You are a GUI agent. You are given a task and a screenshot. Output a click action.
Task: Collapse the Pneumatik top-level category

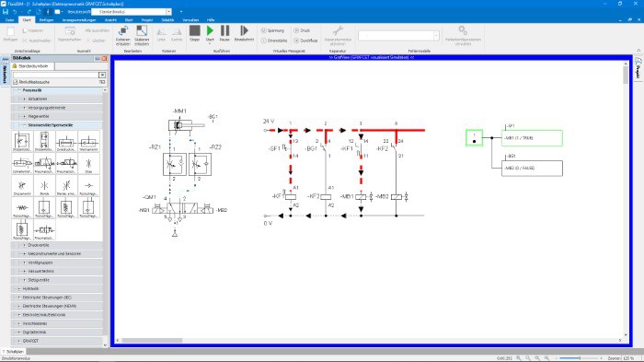(19, 90)
